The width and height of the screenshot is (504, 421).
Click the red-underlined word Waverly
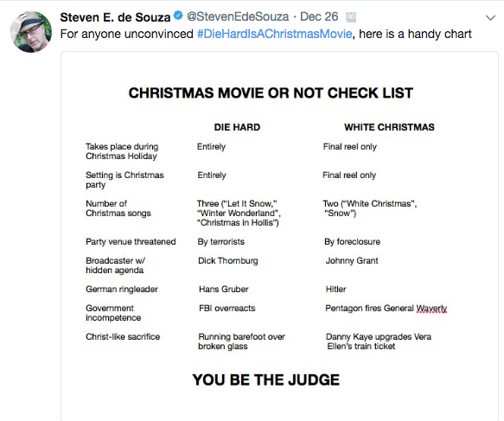[431, 309]
